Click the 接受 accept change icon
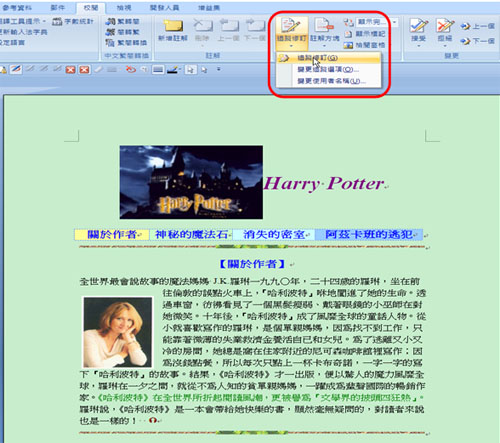Viewport: 500px width, 443px height. pos(419,31)
